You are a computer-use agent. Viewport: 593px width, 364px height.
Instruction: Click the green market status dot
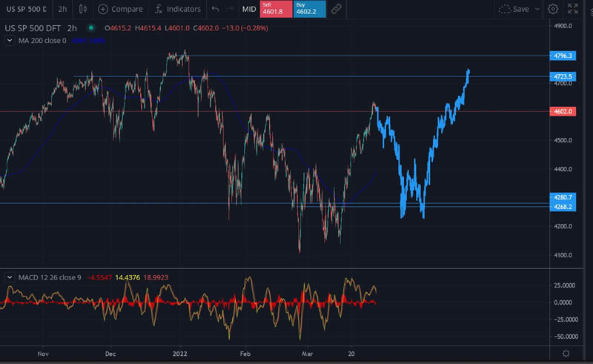[91, 28]
